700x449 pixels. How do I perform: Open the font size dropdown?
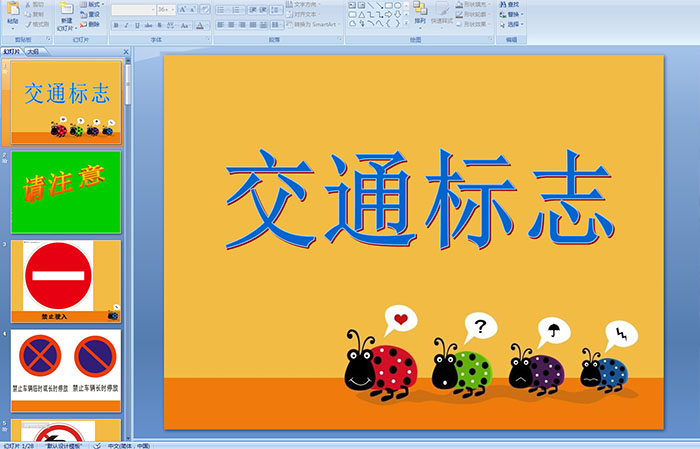pyautogui.click(x=170, y=9)
